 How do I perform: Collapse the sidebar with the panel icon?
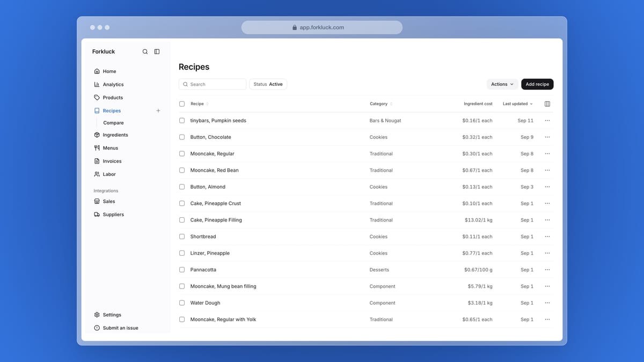coord(157,51)
